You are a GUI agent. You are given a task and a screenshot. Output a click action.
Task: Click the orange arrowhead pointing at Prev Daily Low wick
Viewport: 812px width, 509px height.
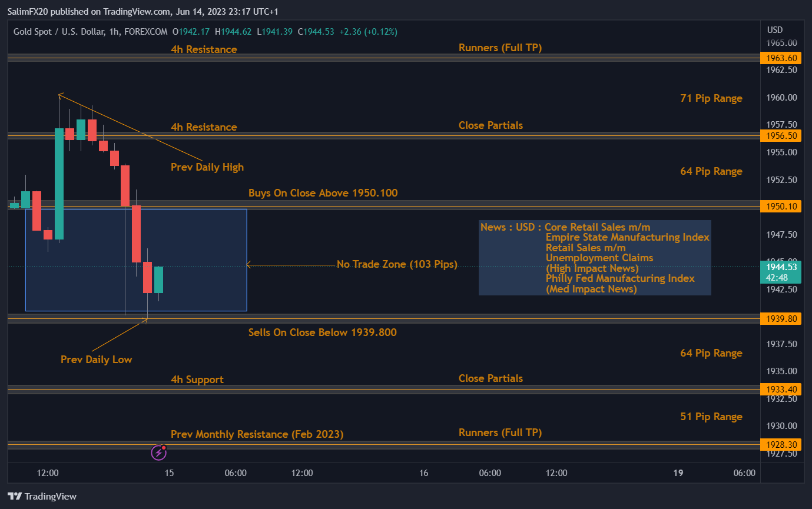point(145,320)
